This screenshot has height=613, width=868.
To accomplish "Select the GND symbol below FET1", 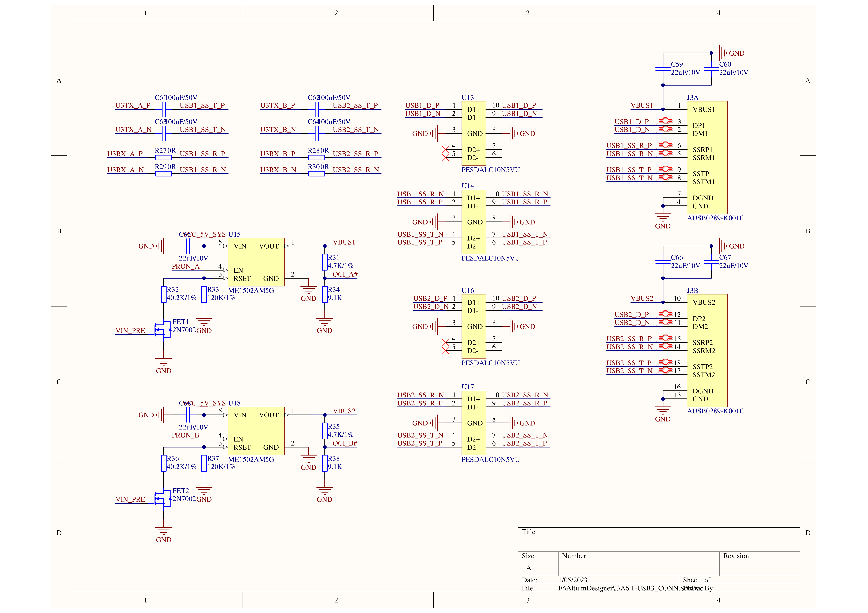I will 164,366.
